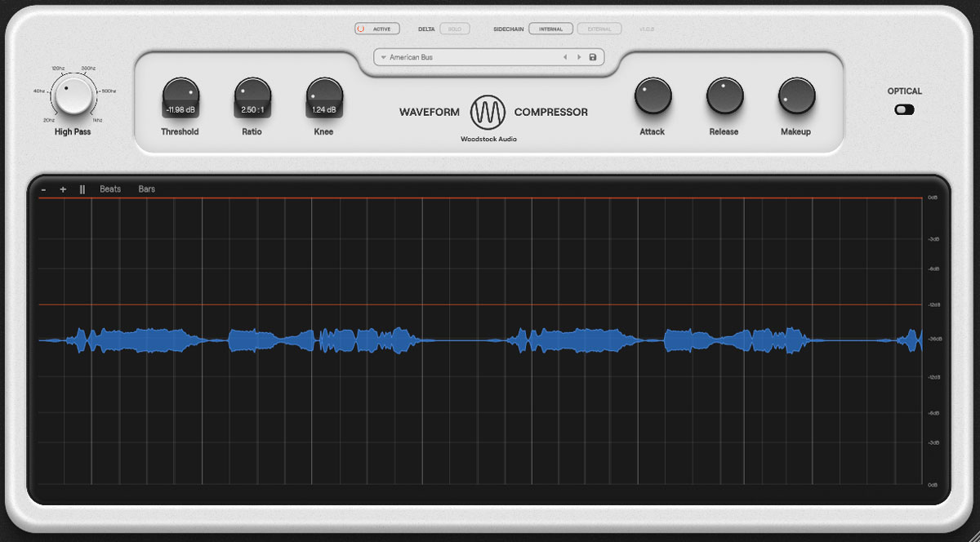Select the Internal sidechain option

[550, 28]
